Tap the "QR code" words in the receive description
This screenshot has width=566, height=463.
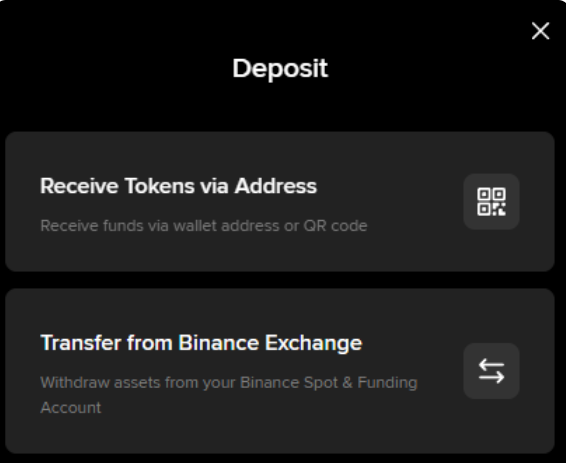(335, 226)
